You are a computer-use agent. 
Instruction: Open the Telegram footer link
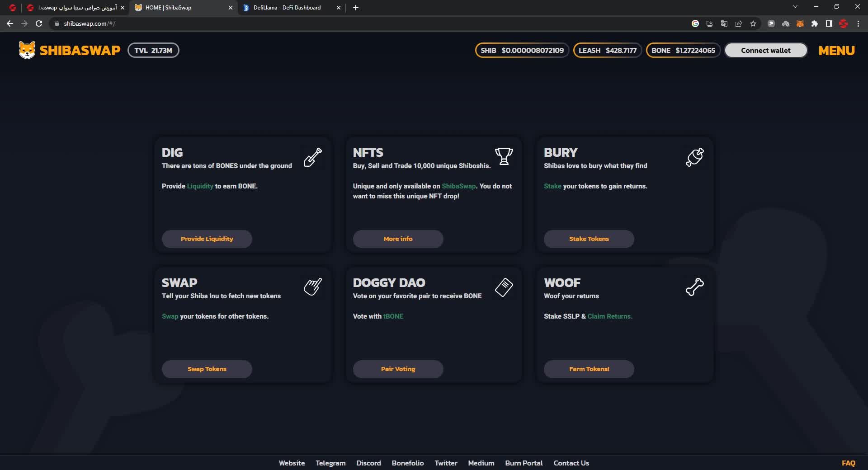click(x=330, y=463)
